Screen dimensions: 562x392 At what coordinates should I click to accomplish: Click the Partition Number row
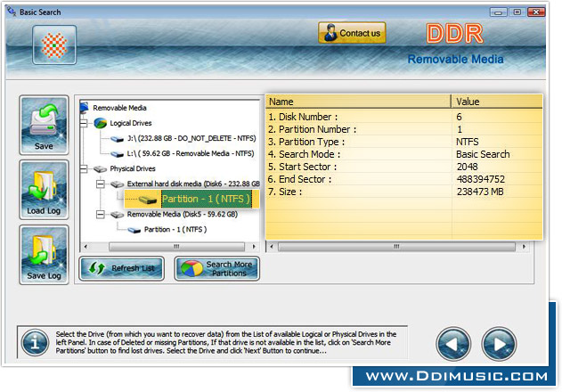404,129
